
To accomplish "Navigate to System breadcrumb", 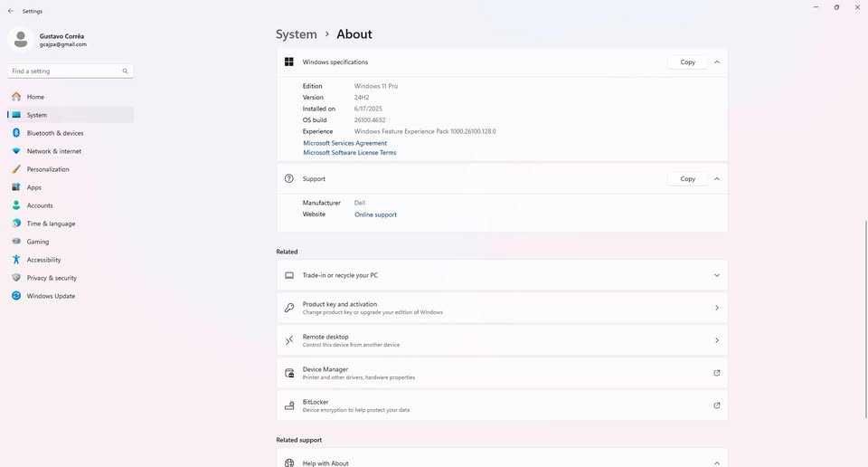I will click(x=297, y=34).
